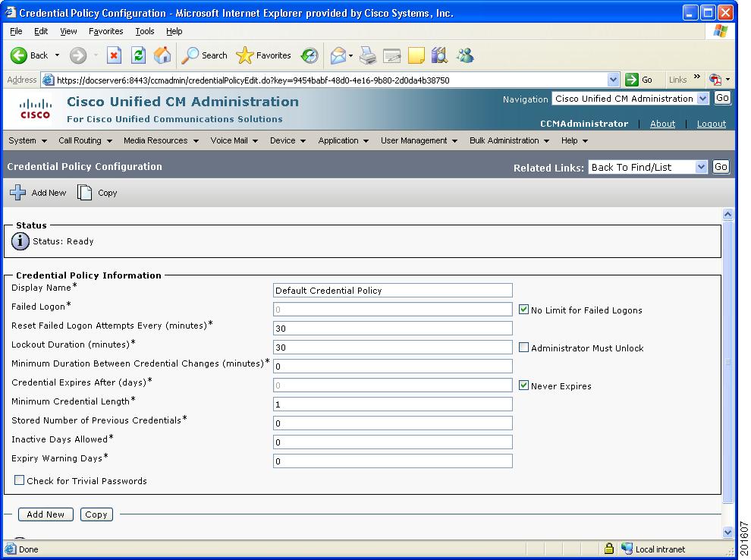The image size is (751, 560).
Task: Click the Stop loading icon
Action: coord(114,55)
